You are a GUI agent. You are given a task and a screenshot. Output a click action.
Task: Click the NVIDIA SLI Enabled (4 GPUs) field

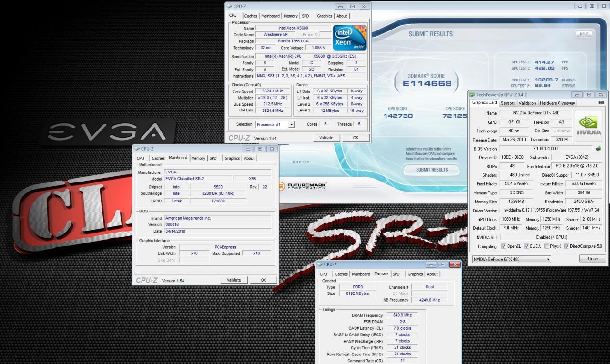pos(551,237)
